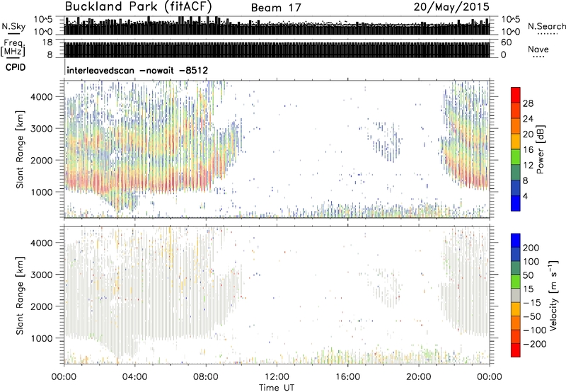The image size is (566, 392).
Task: Click the 'CPID' label
Action: [x=16, y=67]
